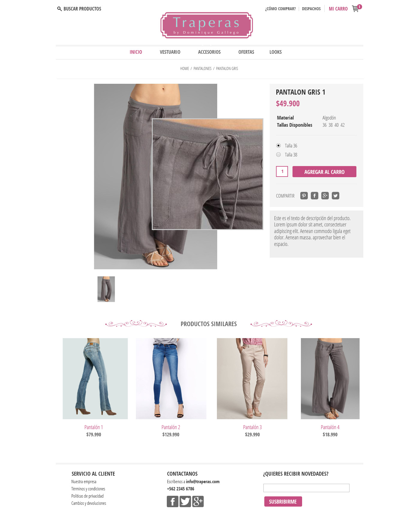The width and height of the screenshot is (420, 521).
Task: Open the shopping cart icon
Action: tap(356, 8)
